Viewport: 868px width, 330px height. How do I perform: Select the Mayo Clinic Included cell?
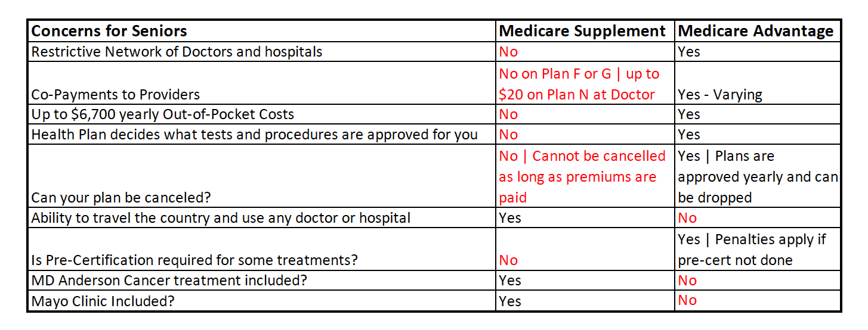point(262,300)
